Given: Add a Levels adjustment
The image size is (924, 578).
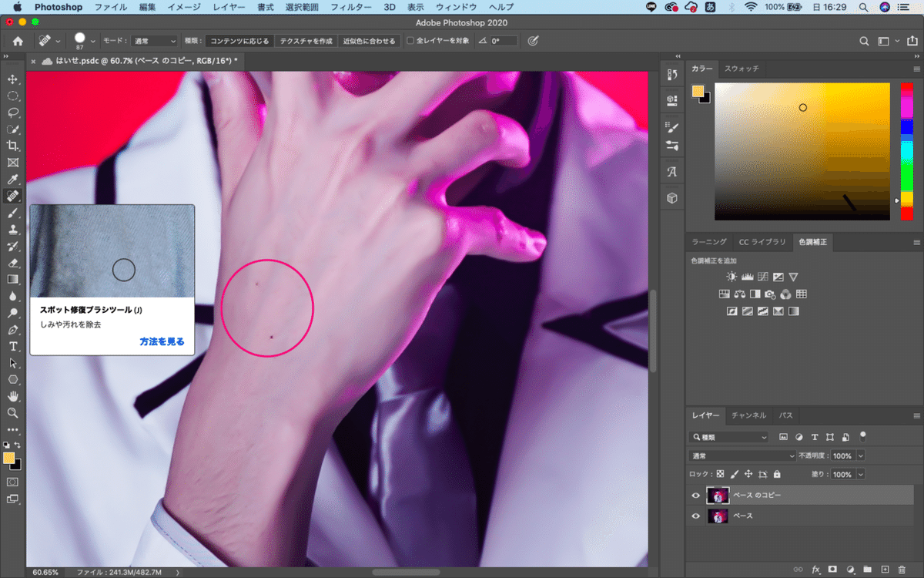Looking at the screenshot, I should 747,277.
